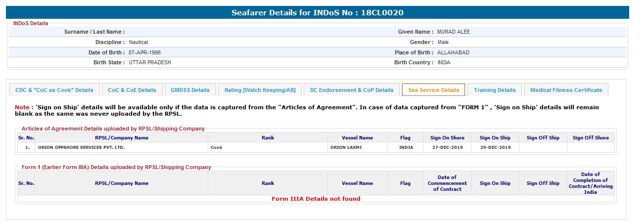Click the date of birth value 07-APR-1996

pyautogui.click(x=144, y=52)
